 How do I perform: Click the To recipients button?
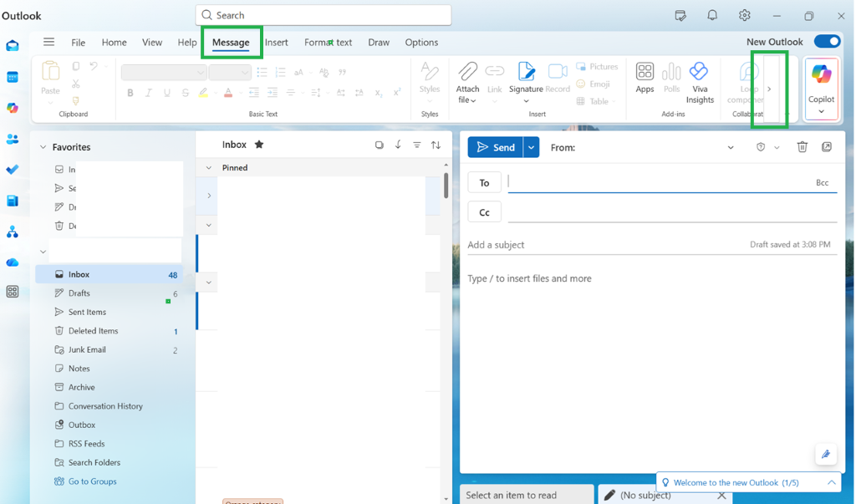[x=484, y=183]
